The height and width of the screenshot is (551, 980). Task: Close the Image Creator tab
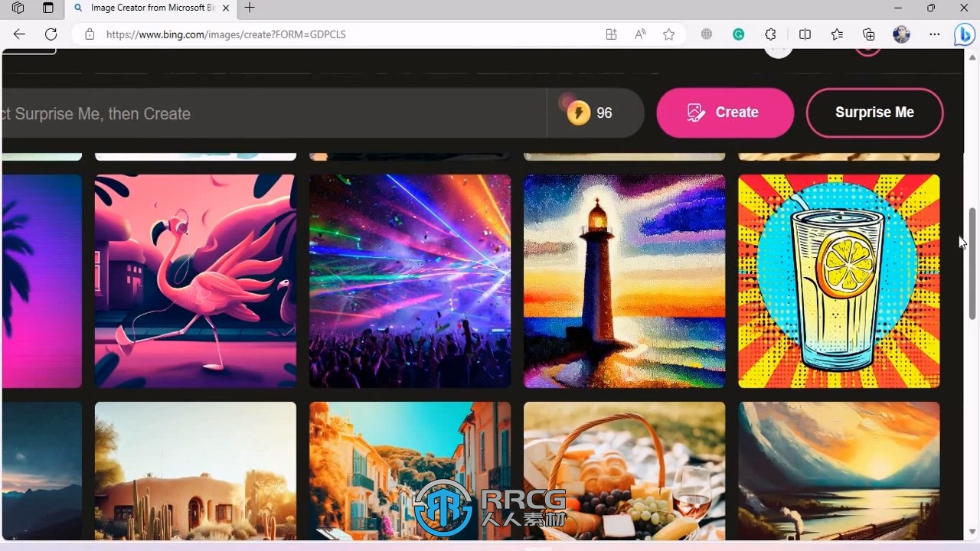tap(226, 8)
